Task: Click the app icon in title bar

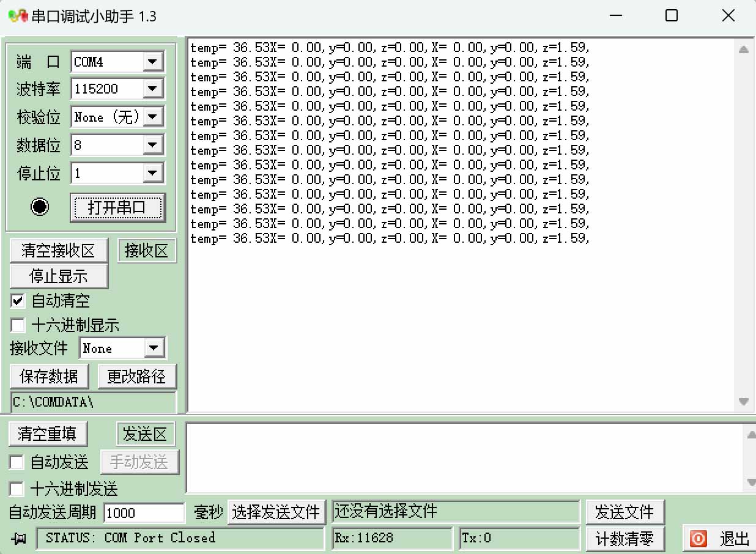Action: [18, 16]
